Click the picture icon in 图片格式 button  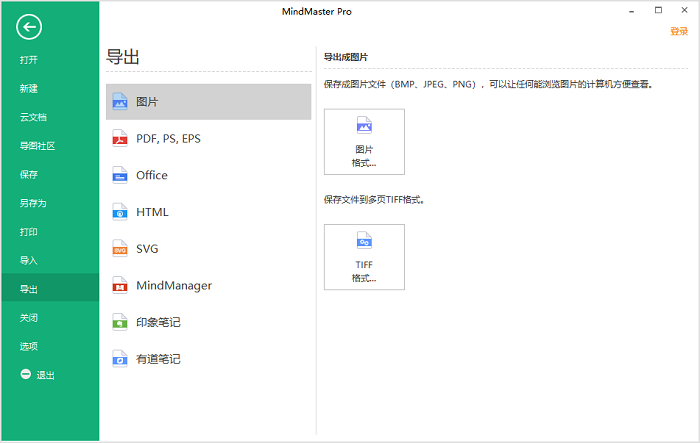click(x=364, y=125)
